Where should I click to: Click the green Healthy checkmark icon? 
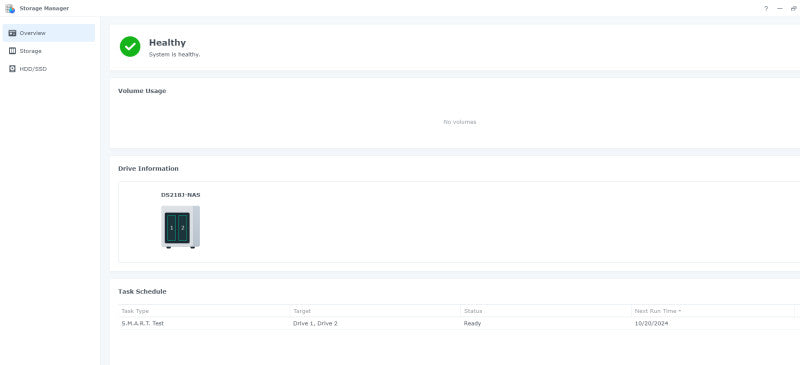130,46
